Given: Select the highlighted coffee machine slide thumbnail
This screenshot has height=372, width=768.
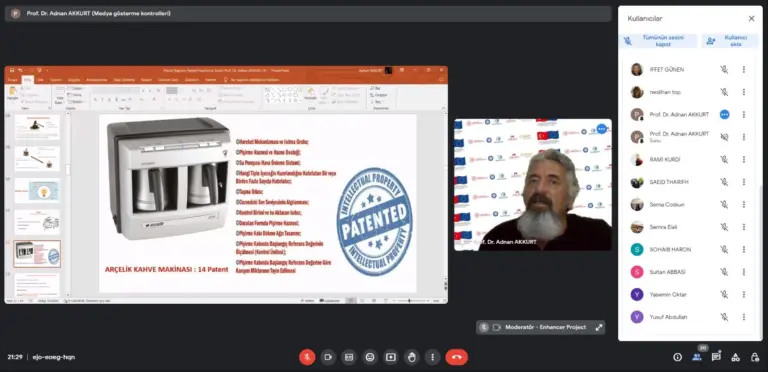Looking at the screenshot, I should [37, 253].
